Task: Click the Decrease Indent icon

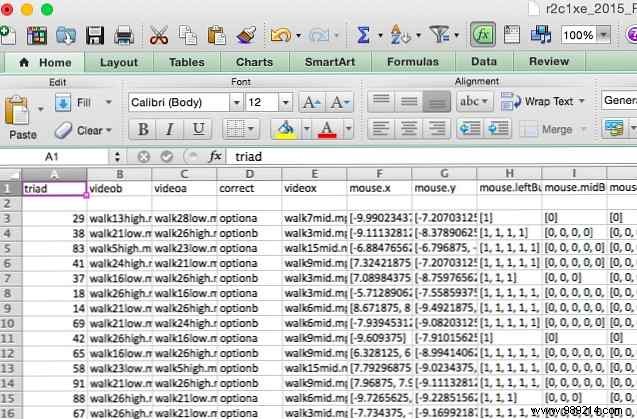Action: (470, 129)
